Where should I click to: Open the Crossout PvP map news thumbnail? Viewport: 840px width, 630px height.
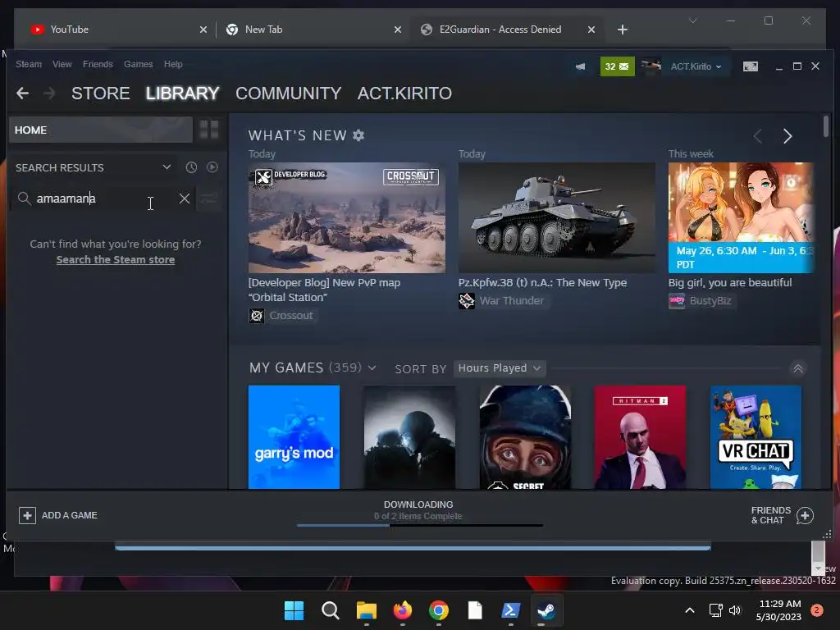(x=347, y=217)
